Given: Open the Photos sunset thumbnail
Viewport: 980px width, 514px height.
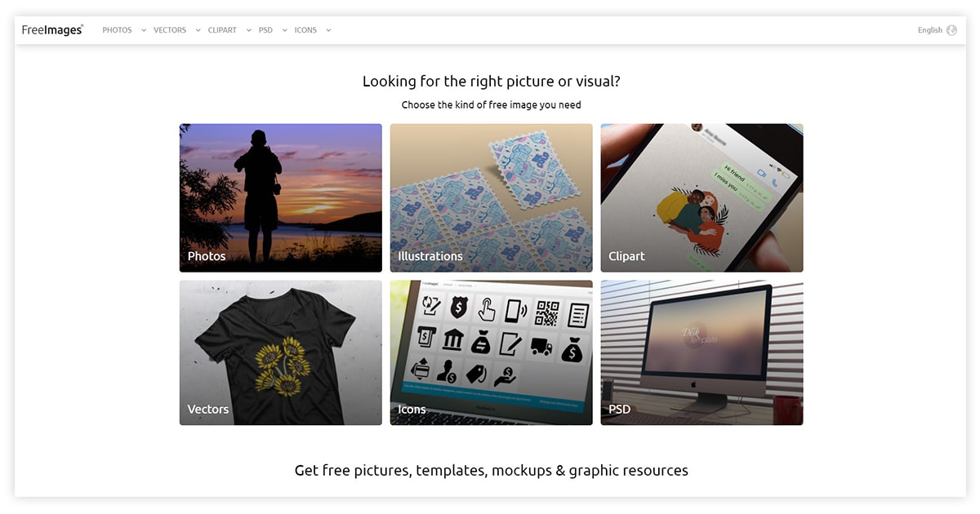Looking at the screenshot, I should [x=281, y=197].
